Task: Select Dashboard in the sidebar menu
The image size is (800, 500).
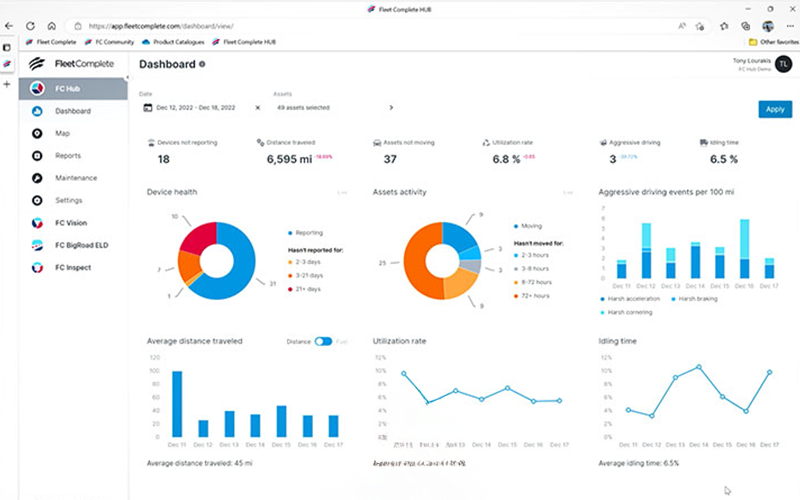Action: tap(73, 111)
